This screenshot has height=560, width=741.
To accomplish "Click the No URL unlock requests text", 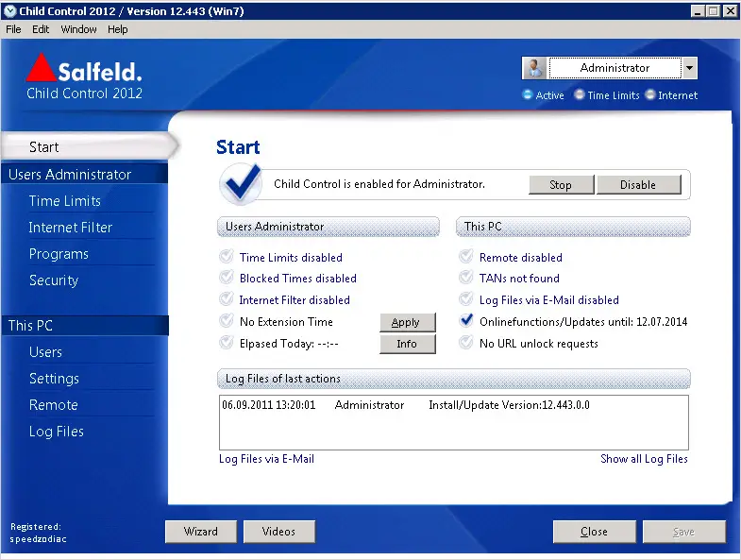I will pos(539,344).
